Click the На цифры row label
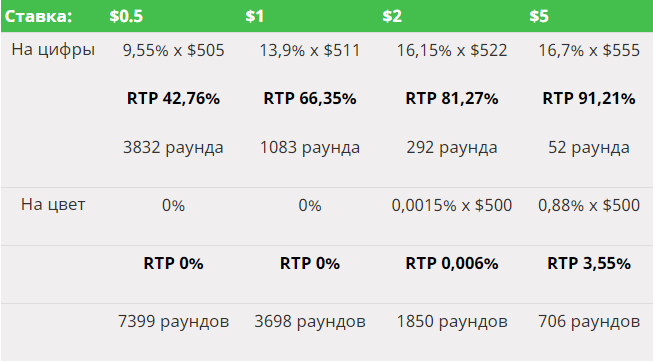The height and width of the screenshot is (361, 653). click(x=53, y=50)
